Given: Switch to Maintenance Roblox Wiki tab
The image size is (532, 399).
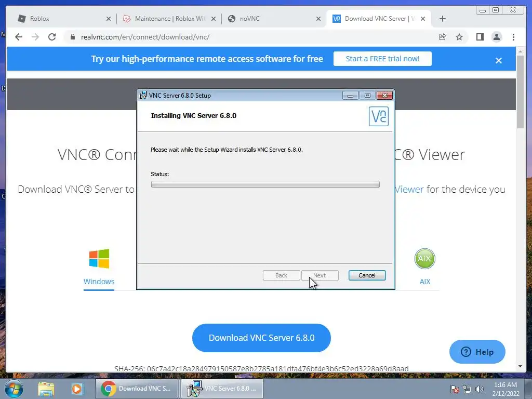Looking at the screenshot, I should coord(169,19).
